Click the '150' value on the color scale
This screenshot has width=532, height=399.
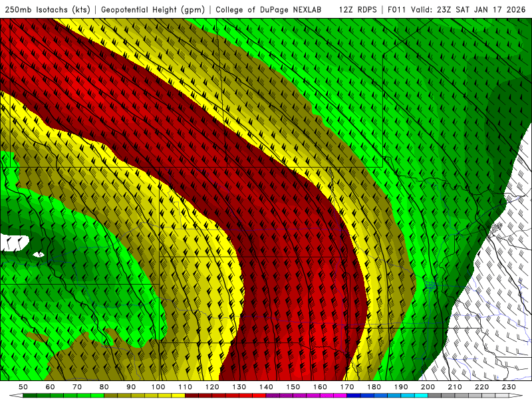293,387
